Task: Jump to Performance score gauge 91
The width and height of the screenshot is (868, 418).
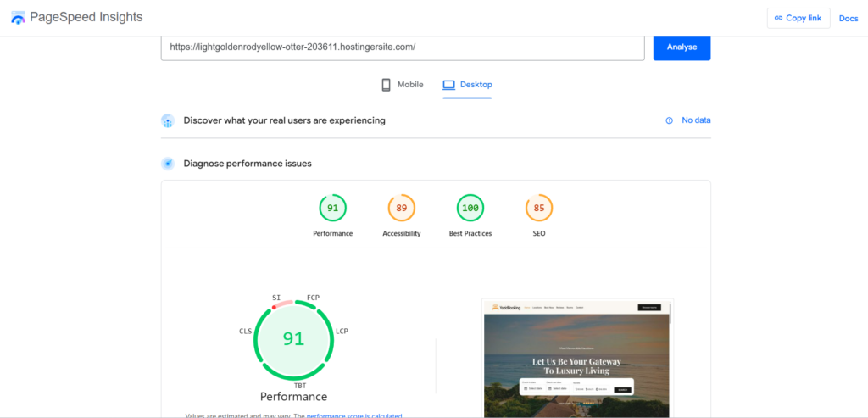Action: pos(332,209)
